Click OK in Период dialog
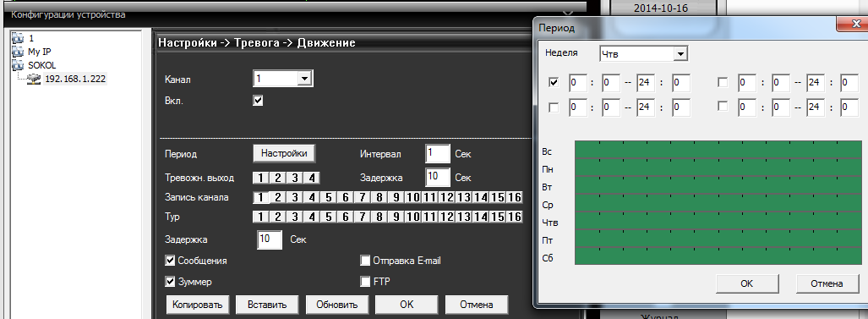The image size is (868, 319). pos(747,283)
